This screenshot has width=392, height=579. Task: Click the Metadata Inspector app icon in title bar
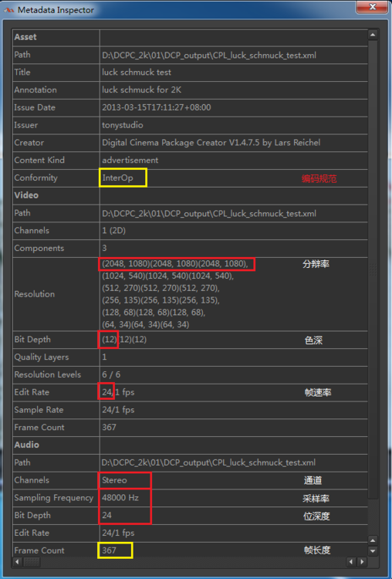coord(8,10)
